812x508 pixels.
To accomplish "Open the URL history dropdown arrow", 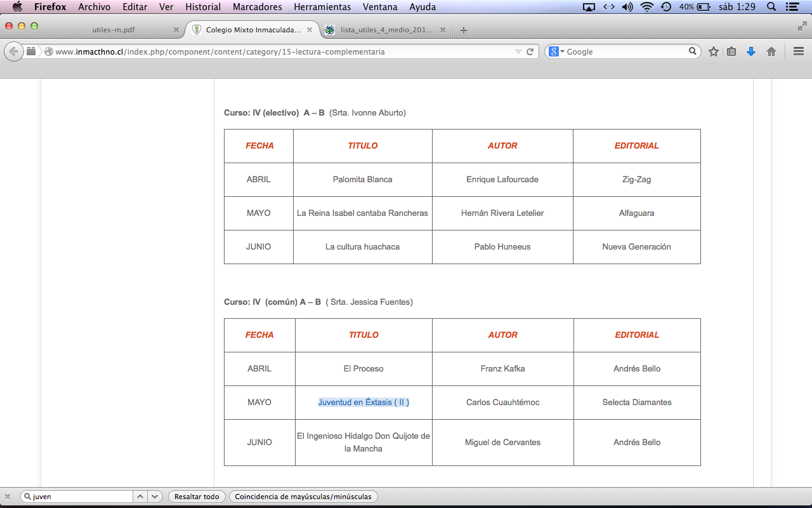I will [518, 51].
